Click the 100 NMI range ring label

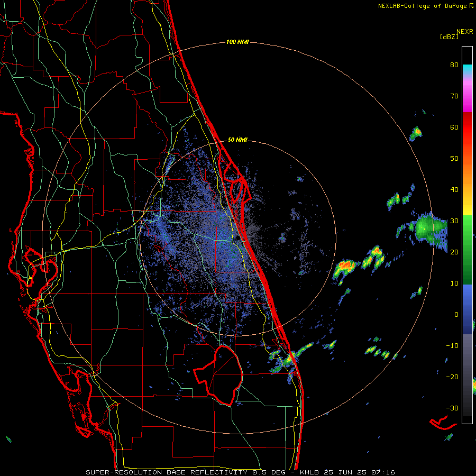click(x=237, y=42)
